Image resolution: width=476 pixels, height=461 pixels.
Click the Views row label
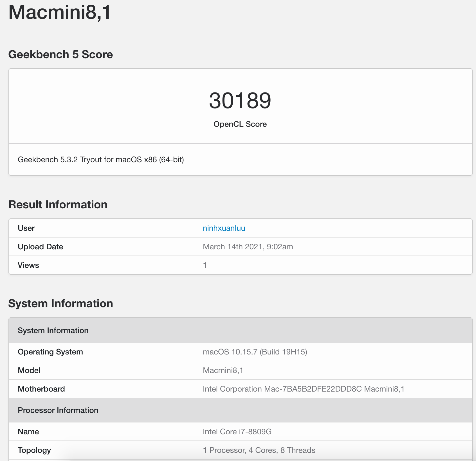(x=28, y=265)
